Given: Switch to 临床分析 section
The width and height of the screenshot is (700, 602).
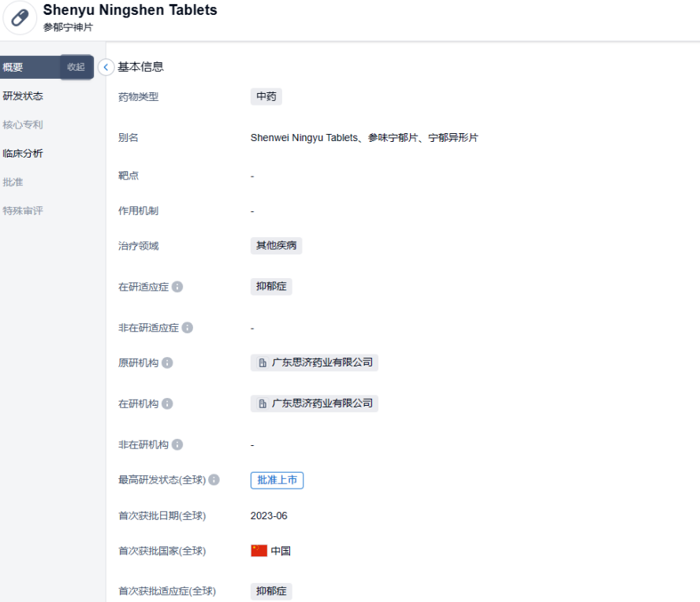Looking at the screenshot, I should [23, 154].
